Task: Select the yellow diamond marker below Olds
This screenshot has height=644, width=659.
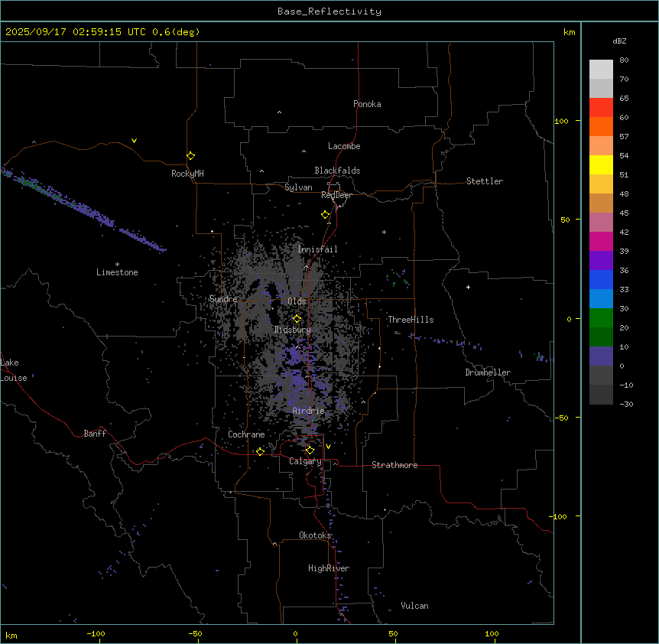Action: pyautogui.click(x=297, y=319)
